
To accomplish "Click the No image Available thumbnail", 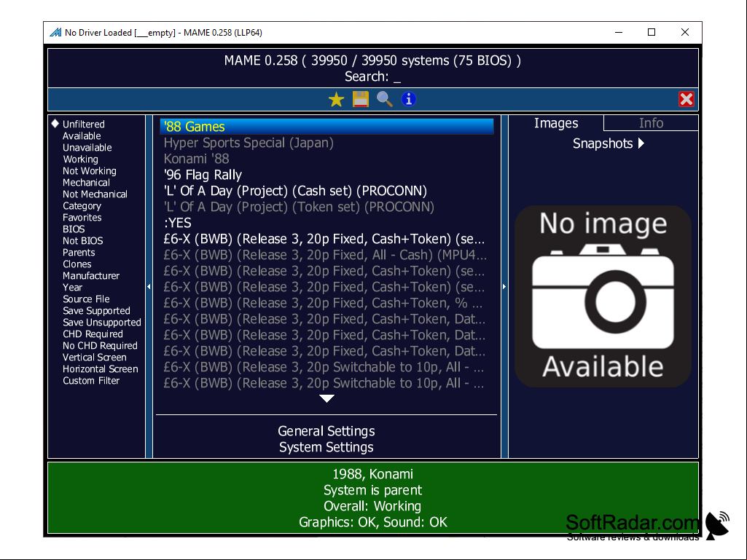I will pos(603,296).
